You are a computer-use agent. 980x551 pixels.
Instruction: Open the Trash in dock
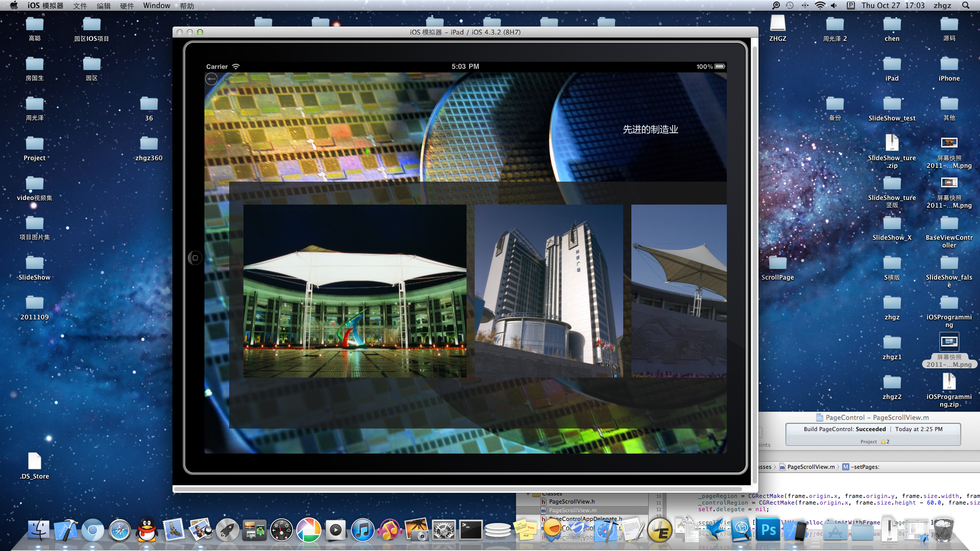pyautogui.click(x=944, y=530)
